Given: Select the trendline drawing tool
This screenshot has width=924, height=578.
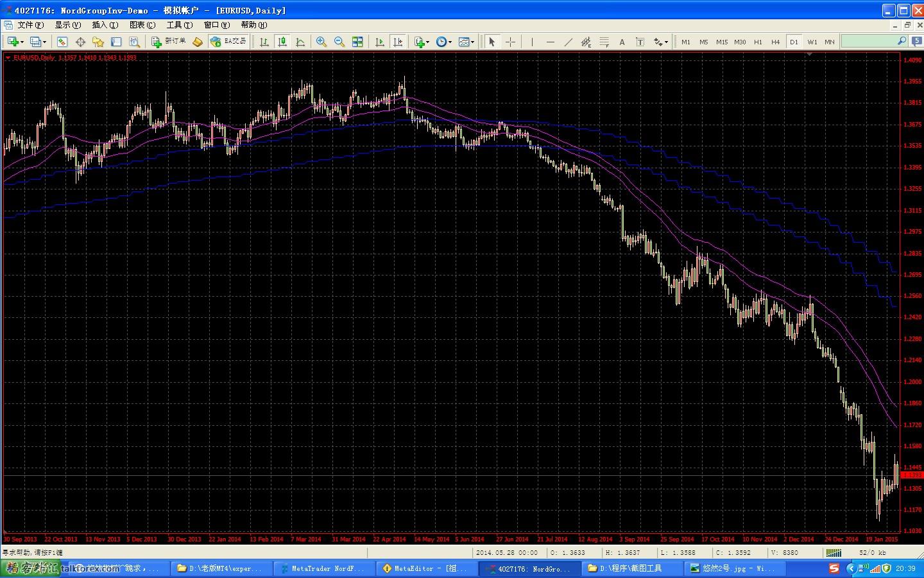Looking at the screenshot, I should click(568, 42).
